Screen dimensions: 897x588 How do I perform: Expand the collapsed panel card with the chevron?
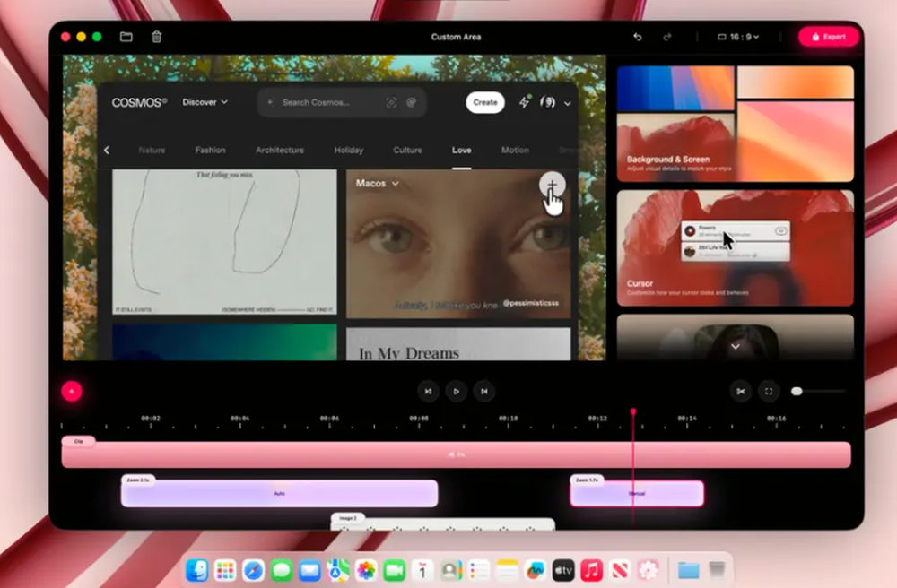click(735, 345)
